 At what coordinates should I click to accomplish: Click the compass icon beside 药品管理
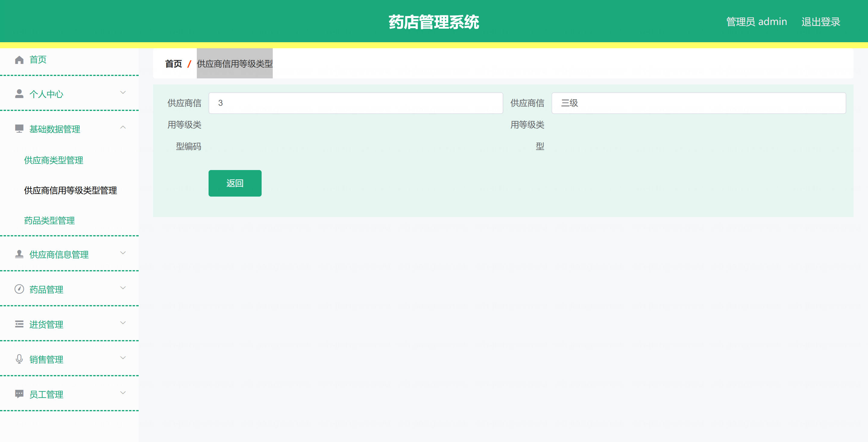point(19,289)
